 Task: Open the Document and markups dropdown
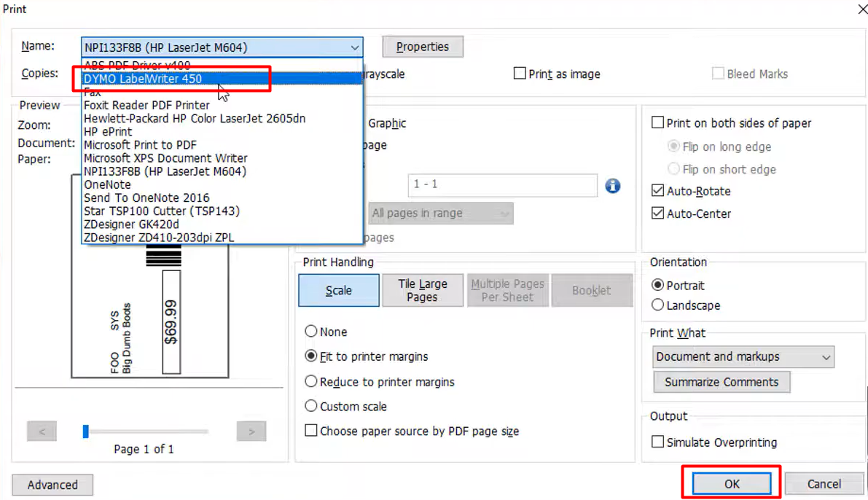click(743, 357)
